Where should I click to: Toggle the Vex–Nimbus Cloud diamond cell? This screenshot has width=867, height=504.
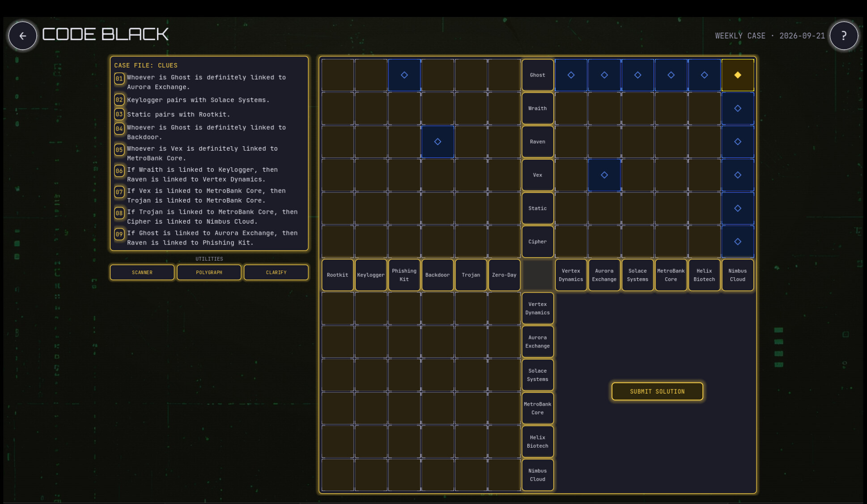[x=738, y=175]
